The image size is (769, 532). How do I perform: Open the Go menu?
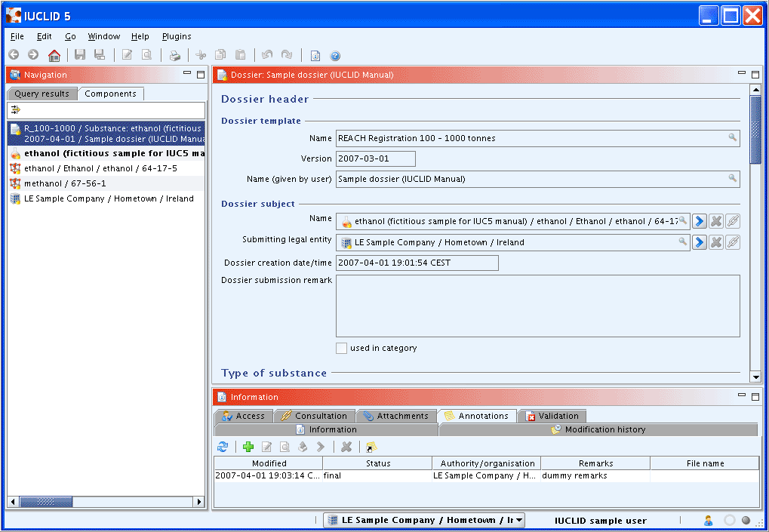click(x=70, y=36)
